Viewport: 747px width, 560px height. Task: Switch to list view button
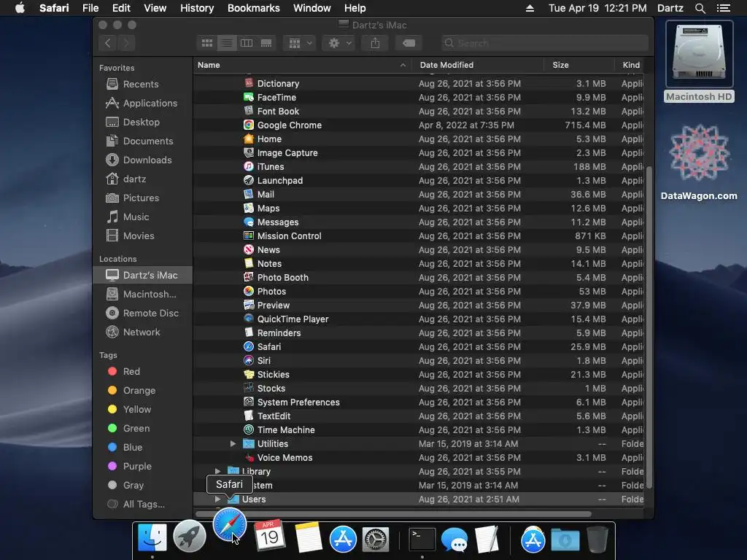pyautogui.click(x=227, y=43)
